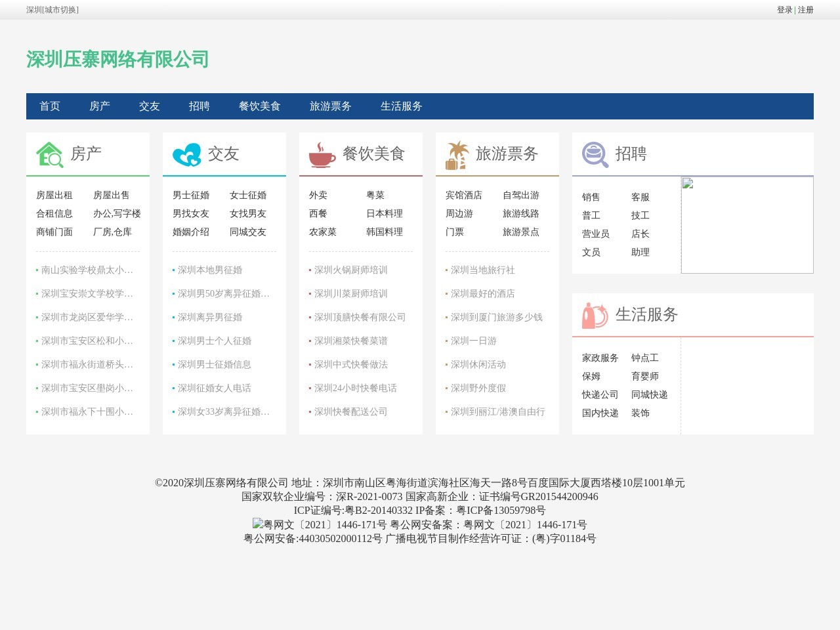The image size is (840, 630).
Task: Select 生活服务 from the navigation bar
Action: pyautogui.click(x=402, y=106)
